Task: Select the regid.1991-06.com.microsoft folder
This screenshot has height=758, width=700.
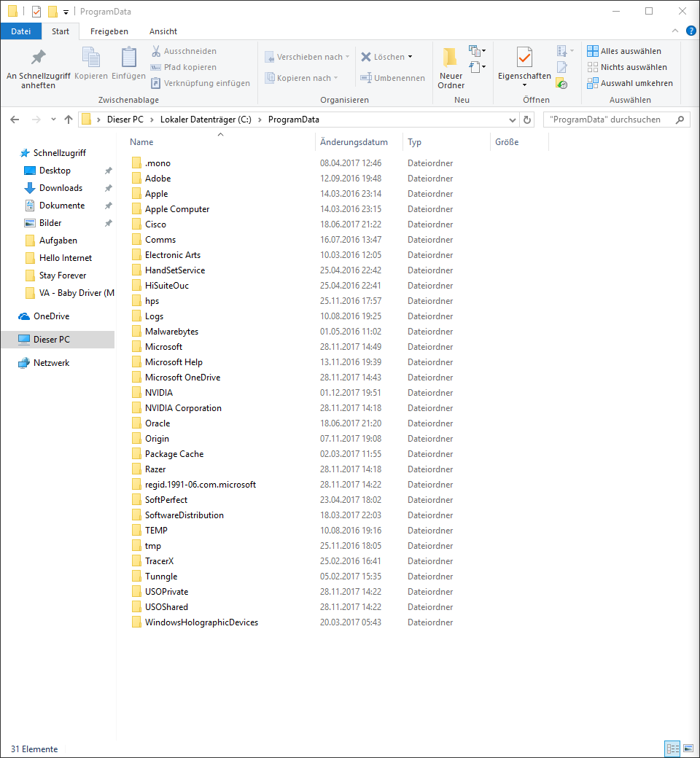Action: (x=201, y=485)
